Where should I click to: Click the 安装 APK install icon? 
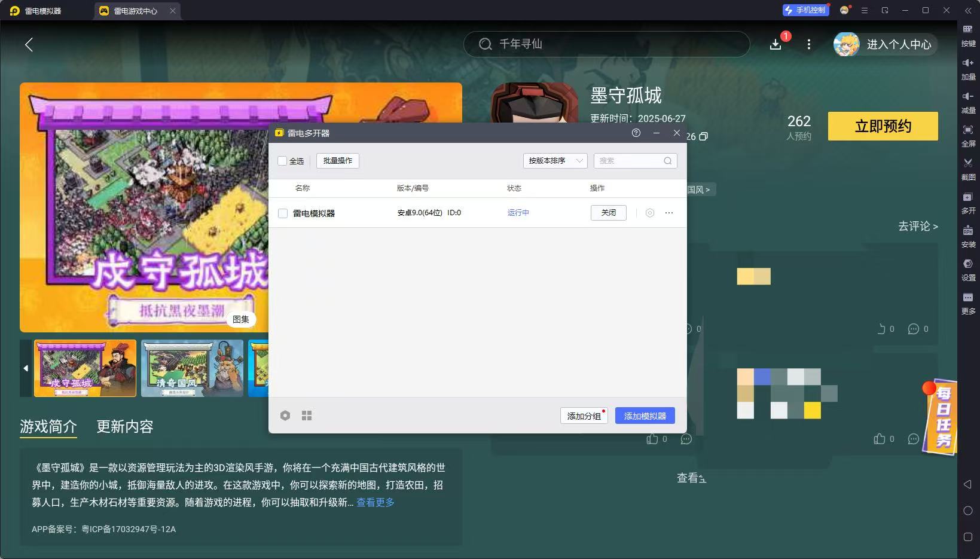point(968,231)
